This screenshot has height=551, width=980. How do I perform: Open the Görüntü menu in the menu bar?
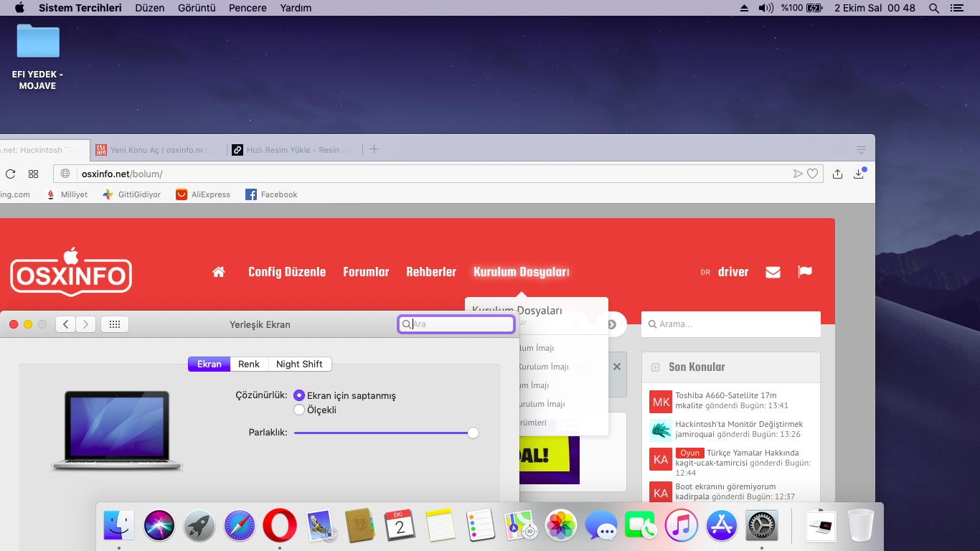point(196,8)
